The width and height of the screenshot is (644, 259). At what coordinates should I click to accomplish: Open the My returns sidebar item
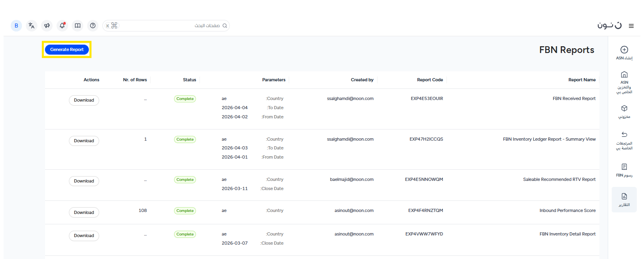[624, 140]
